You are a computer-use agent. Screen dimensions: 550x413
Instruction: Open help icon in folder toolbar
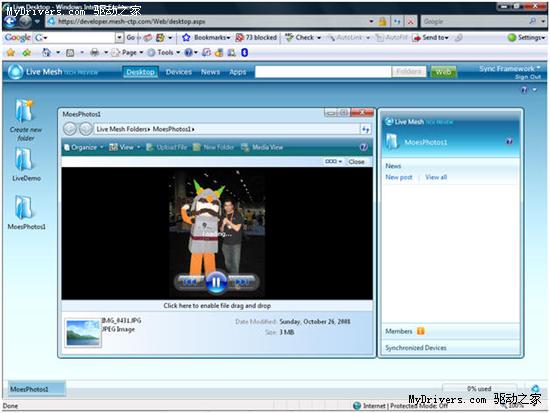pyautogui.click(x=364, y=147)
